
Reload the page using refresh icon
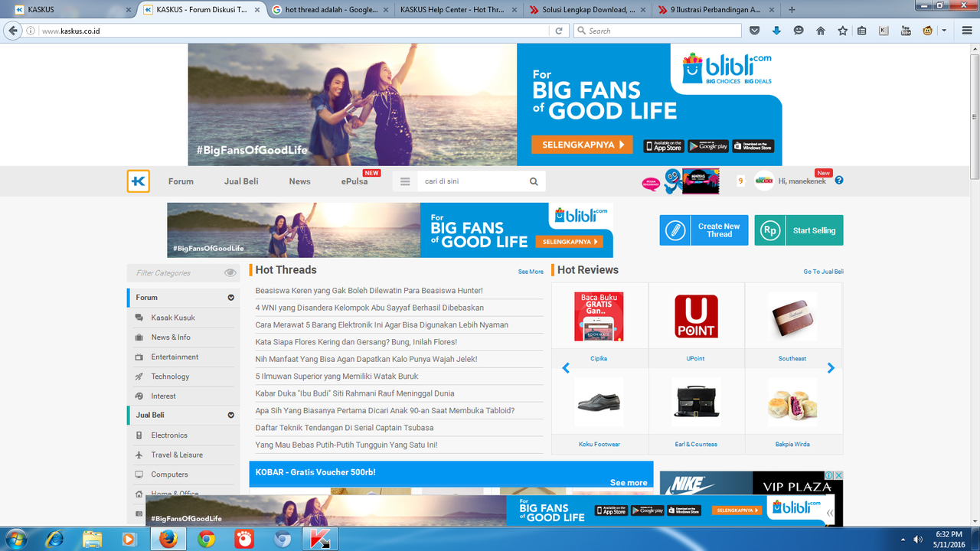coord(560,31)
